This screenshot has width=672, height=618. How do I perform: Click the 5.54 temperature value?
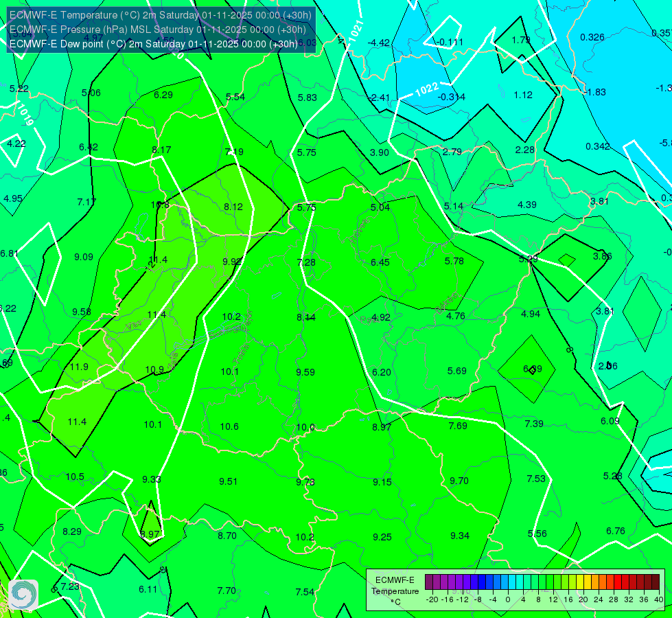pos(235,98)
